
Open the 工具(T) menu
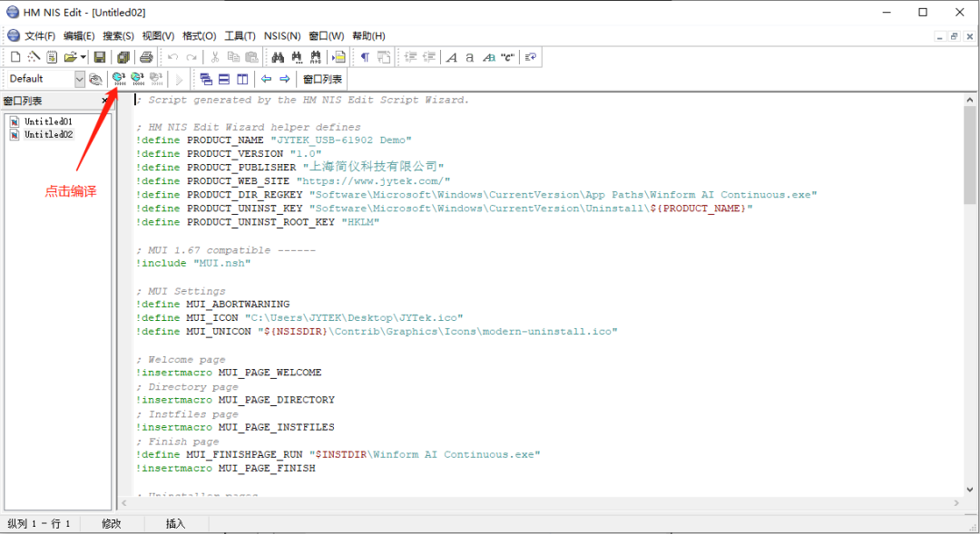click(x=240, y=35)
